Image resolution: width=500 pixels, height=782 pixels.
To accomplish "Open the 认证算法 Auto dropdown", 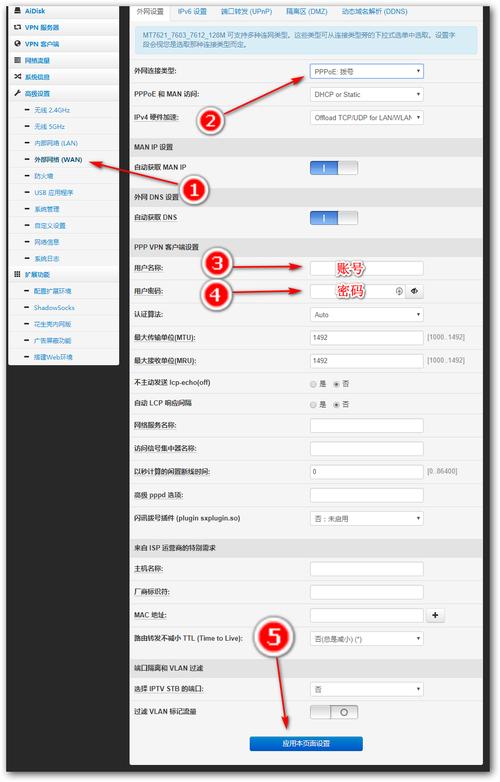I will [x=366, y=315].
